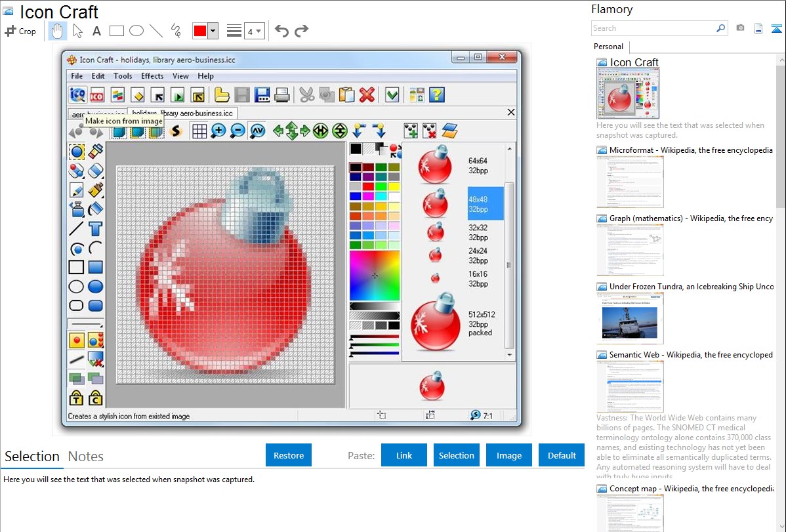Click the camera snapshot icon
Screen dimensions: 786x532
[740, 28]
